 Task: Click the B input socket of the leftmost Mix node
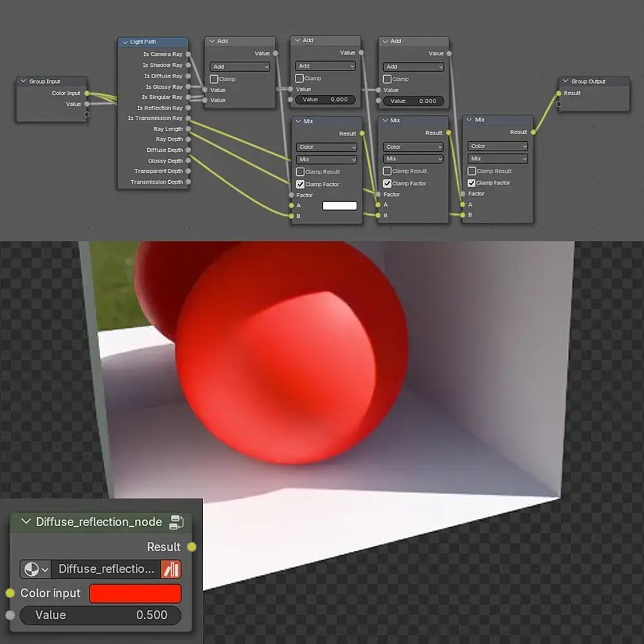(x=292, y=216)
